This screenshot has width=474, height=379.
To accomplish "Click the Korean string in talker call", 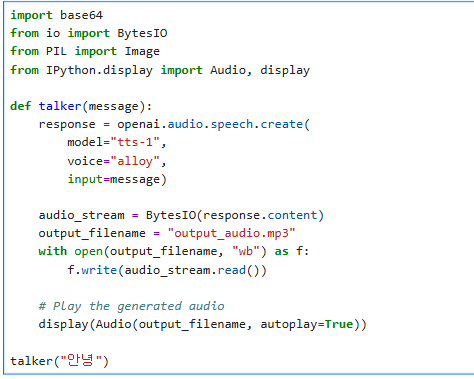I will coord(81,360).
